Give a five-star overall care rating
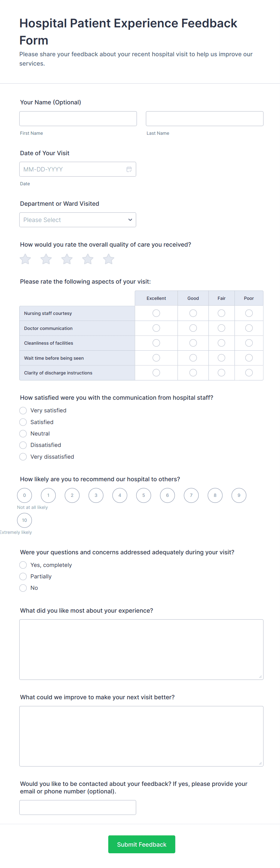The image size is (280, 868). click(x=109, y=259)
